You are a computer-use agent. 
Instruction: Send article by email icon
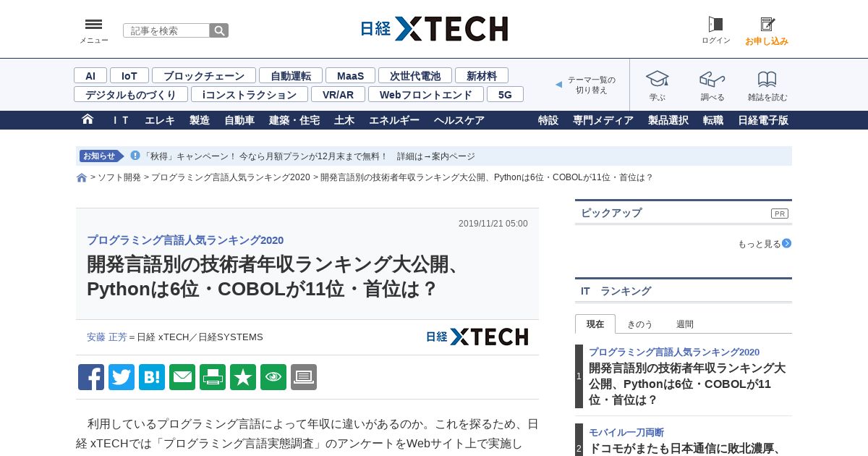(182, 377)
